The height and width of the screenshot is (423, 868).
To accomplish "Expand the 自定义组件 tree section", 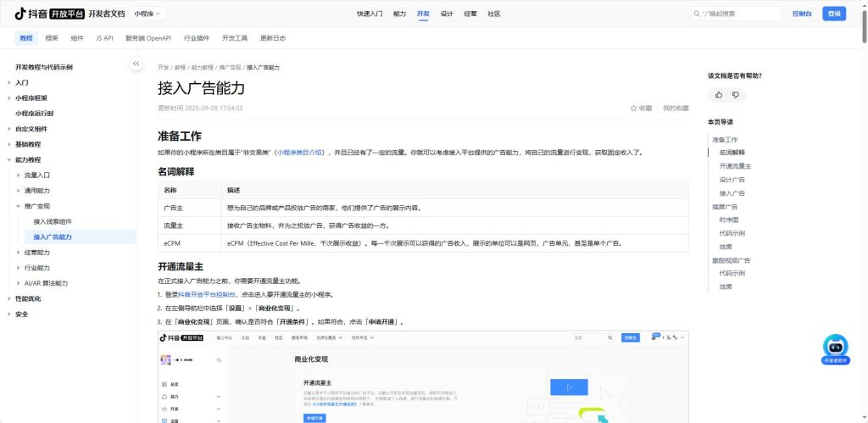I will [9, 129].
